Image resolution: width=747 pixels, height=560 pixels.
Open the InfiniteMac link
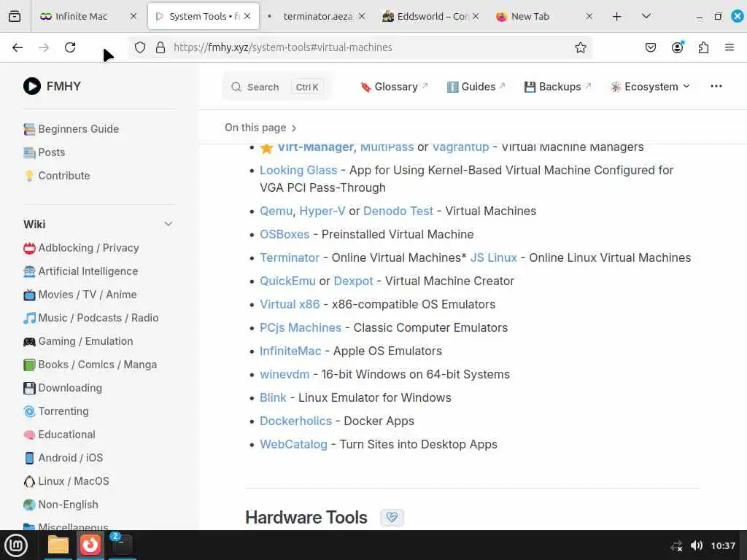(x=290, y=351)
